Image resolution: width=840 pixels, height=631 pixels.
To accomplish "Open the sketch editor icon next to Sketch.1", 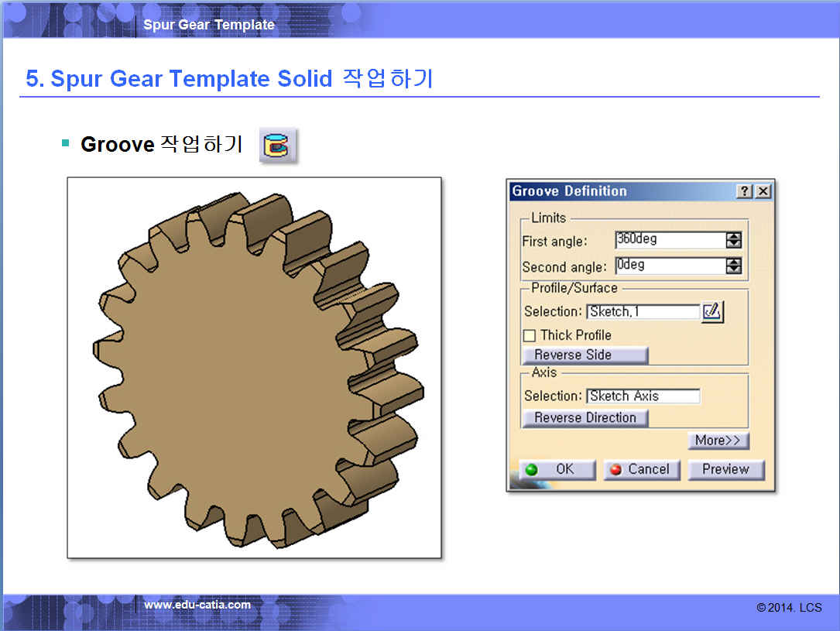I will click(711, 311).
